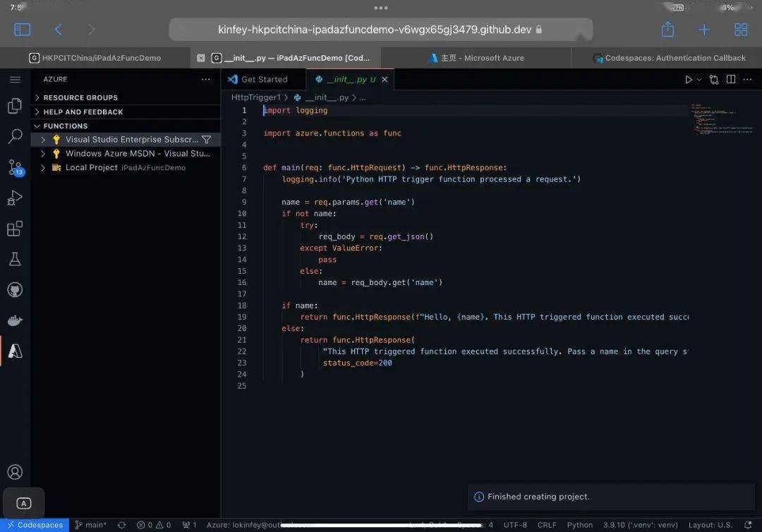
Task: Select the Microsoft Azure browser tab
Action: tap(477, 57)
